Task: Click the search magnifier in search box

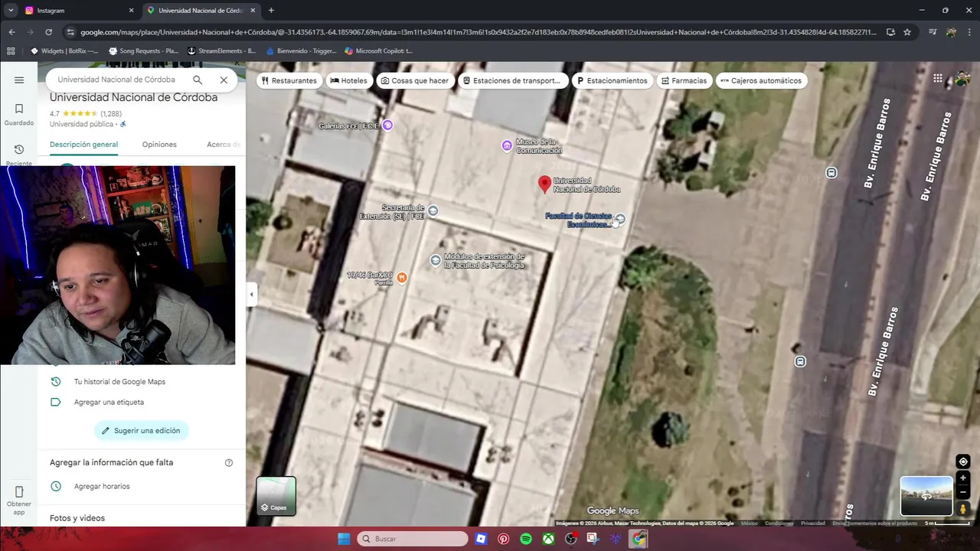Action: click(198, 80)
